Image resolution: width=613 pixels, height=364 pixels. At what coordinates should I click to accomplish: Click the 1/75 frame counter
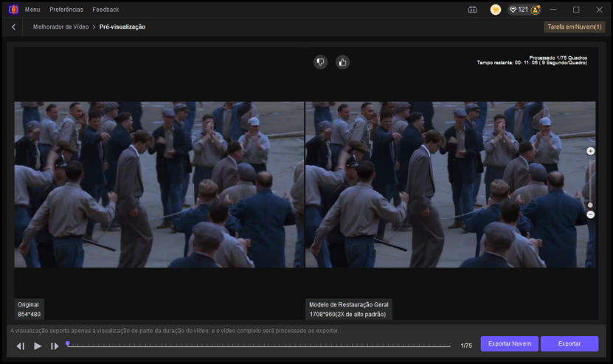point(466,346)
